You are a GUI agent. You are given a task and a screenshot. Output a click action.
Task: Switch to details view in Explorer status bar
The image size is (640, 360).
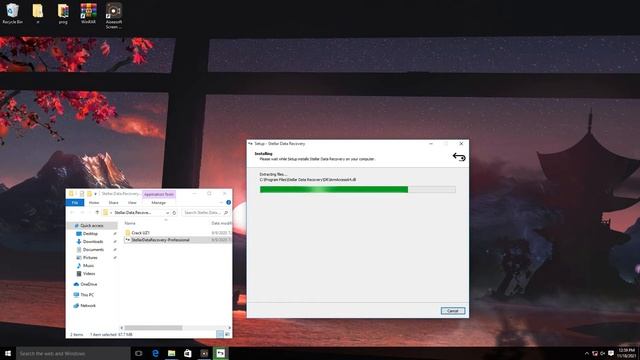[x=220, y=334]
